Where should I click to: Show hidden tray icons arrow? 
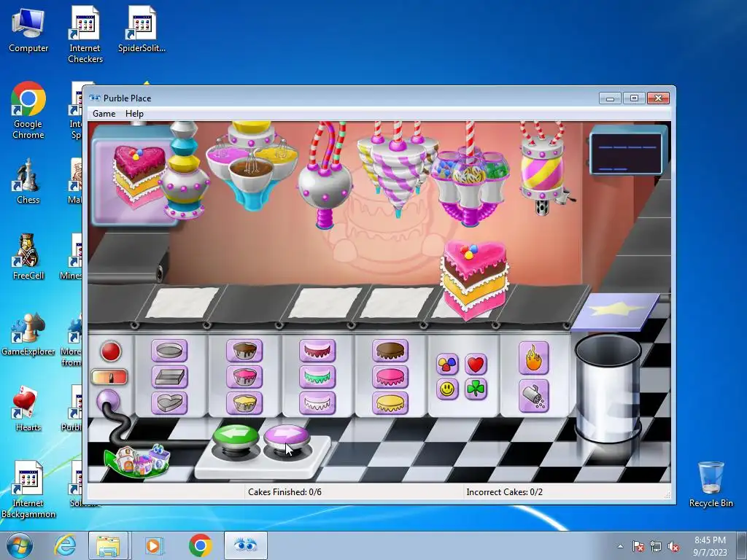point(620,546)
